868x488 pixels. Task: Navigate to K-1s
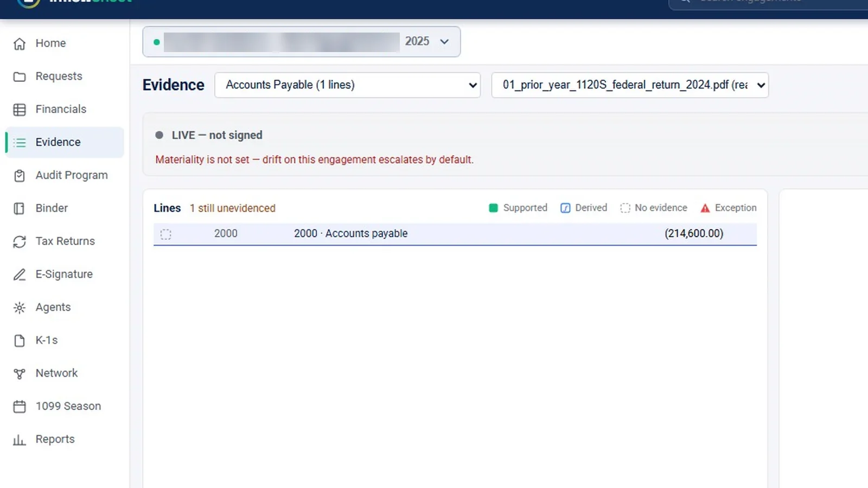tap(65, 341)
